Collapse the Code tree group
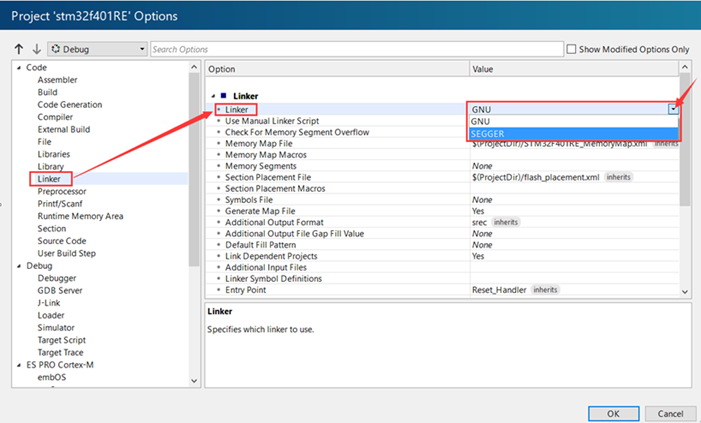The width and height of the screenshot is (701, 423). tap(19, 68)
